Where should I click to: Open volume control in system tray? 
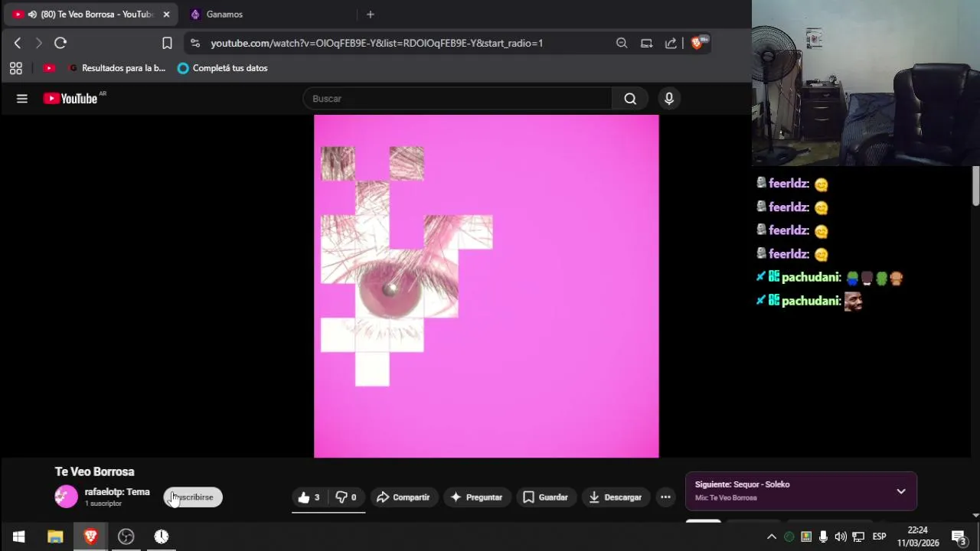(841, 536)
